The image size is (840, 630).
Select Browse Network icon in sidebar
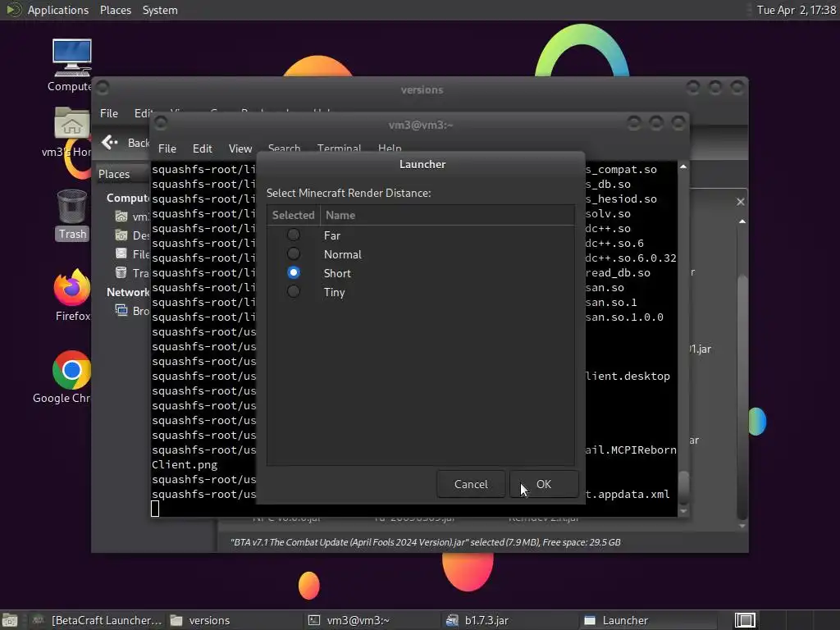(x=121, y=310)
